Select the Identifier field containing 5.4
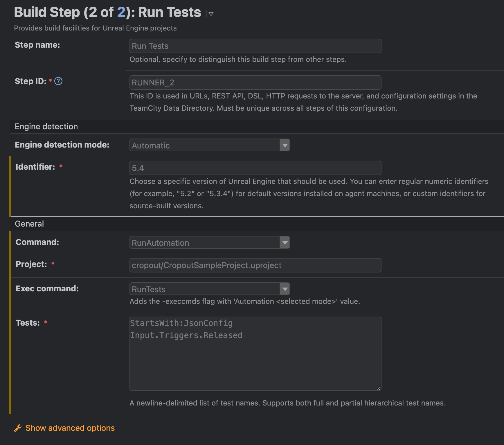This screenshot has height=445, width=504. pos(255,168)
